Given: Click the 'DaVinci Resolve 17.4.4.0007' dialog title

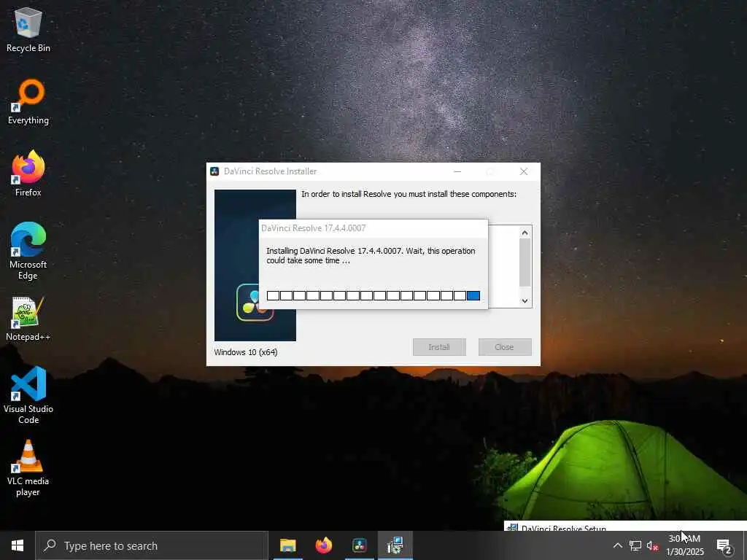Looking at the screenshot, I should coord(314,228).
